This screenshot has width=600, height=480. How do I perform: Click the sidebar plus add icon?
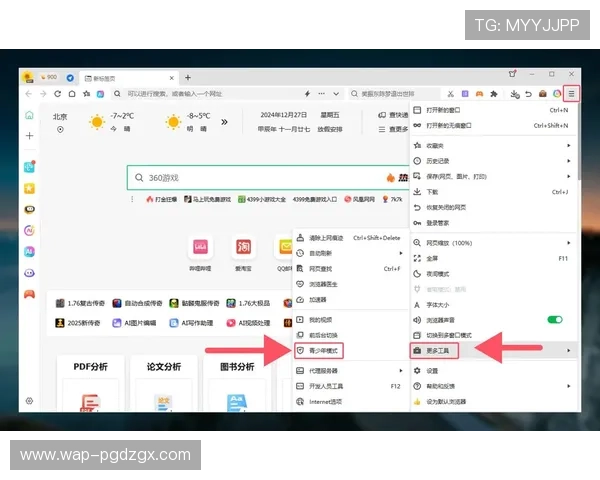pyautogui.click(x=29, y=136)
